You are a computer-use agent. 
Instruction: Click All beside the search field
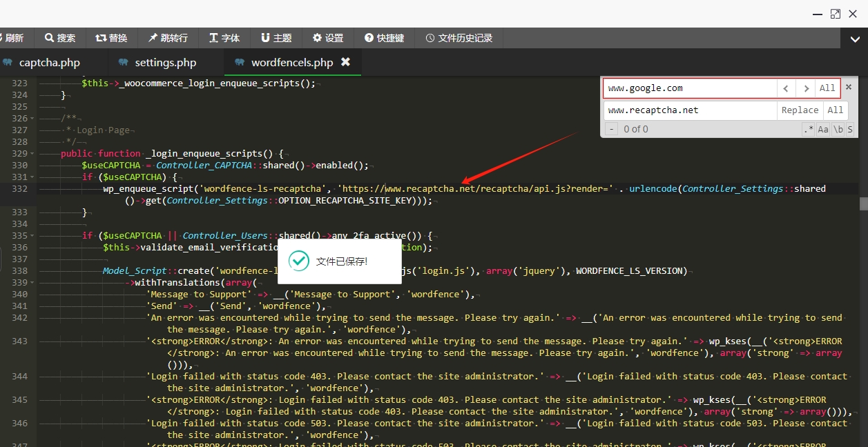click(x=827, y=88)
